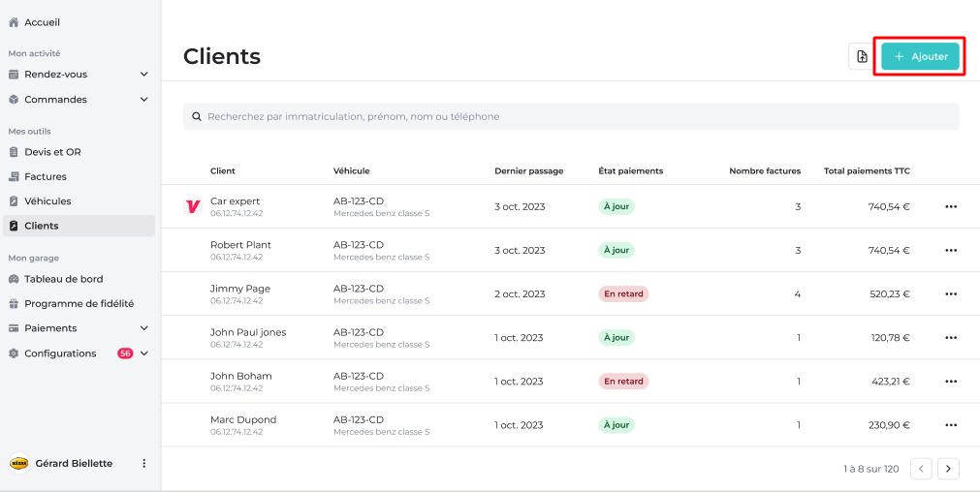Open options menu for Marc Dupond row
Image resolution: width=980 pixels, height=492 pixels.
pyautogui.click(x=950, y=425)
